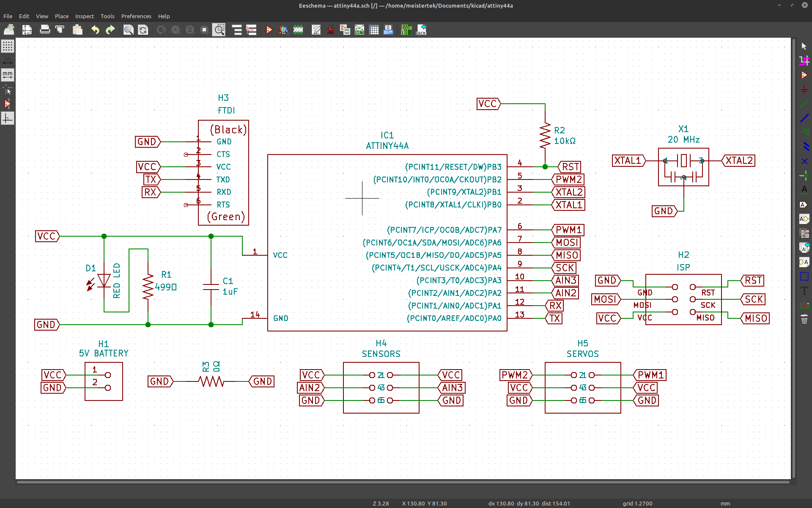Select the import hierarchical label tool

click(804, 248)
